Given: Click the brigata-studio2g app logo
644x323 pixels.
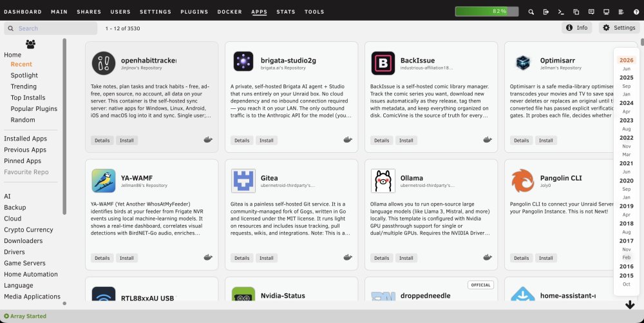Looking at the screenshot, I should pyautogui.click(x=243, y=62).
